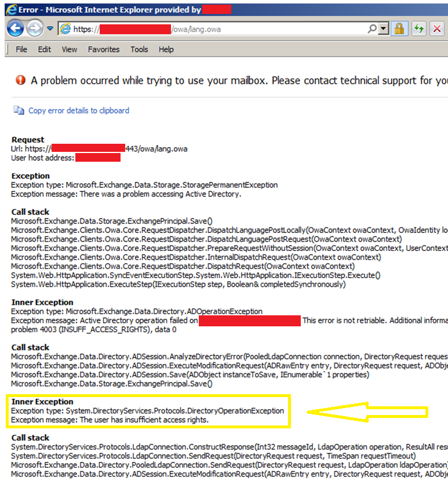Viewport: 448px width, 484px height.
Task: Click the browser Forward arrow button
Action: pyautogui.click(x=35, y=29)
